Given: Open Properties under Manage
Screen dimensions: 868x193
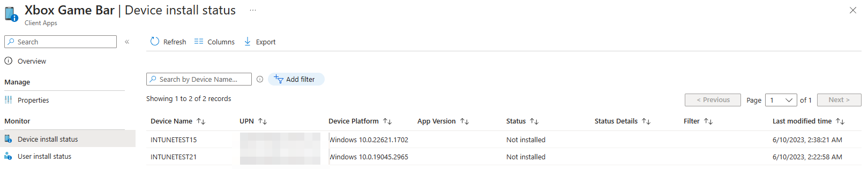Looking at the screenshot, I should [x=33, y=100].
